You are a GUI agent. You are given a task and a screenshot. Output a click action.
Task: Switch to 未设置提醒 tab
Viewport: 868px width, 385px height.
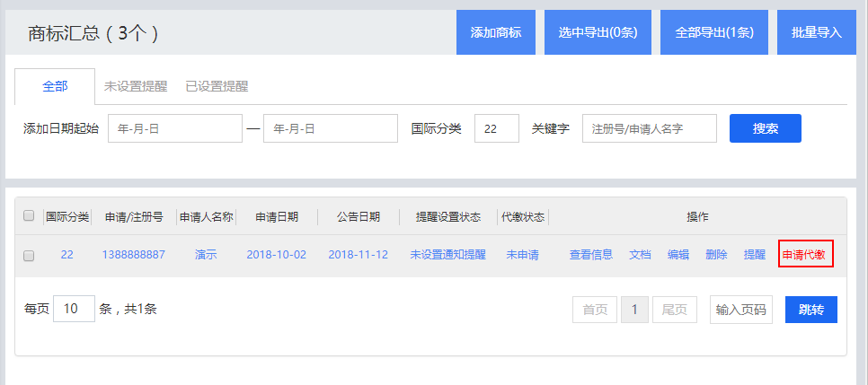click(136, 87)
